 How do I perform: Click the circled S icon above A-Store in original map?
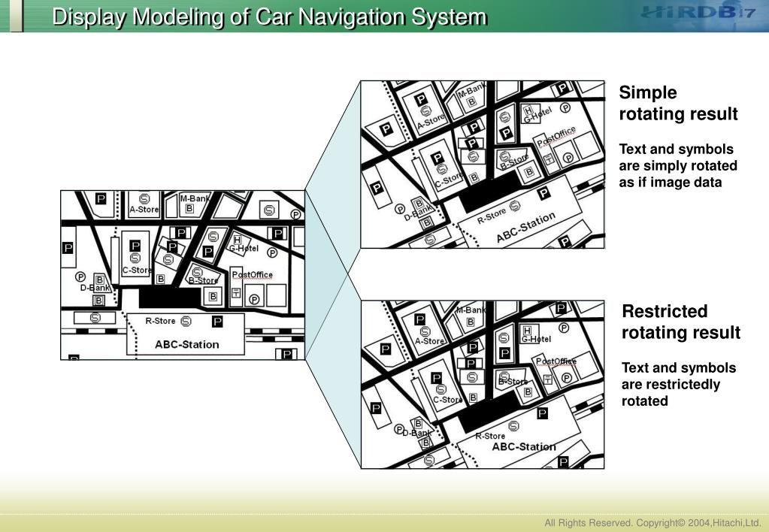[x=144, y=198]
